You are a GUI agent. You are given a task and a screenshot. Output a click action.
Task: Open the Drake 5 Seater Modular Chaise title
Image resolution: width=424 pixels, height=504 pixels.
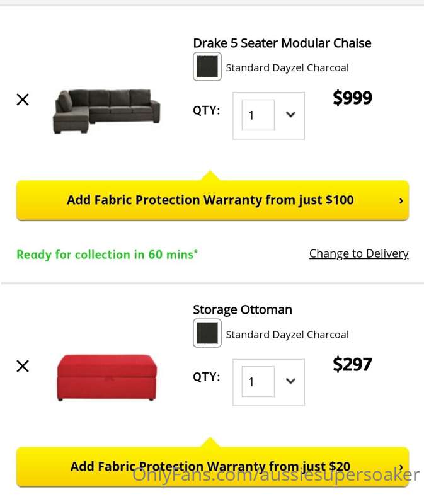pos(282,43)
